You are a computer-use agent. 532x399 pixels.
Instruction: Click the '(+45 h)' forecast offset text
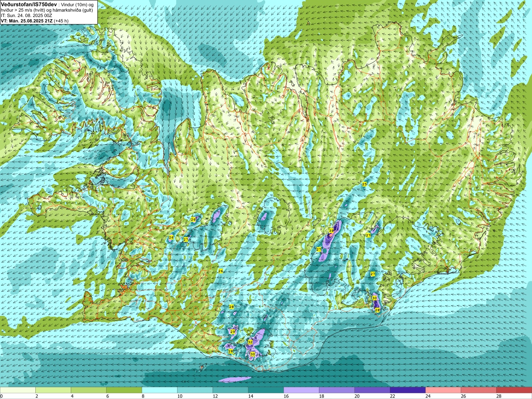pyautogui.click(x=61, y=21)
